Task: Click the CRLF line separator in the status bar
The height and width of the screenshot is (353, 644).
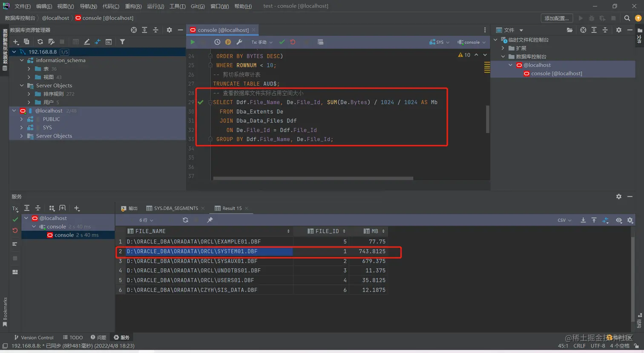Action: 579,346
